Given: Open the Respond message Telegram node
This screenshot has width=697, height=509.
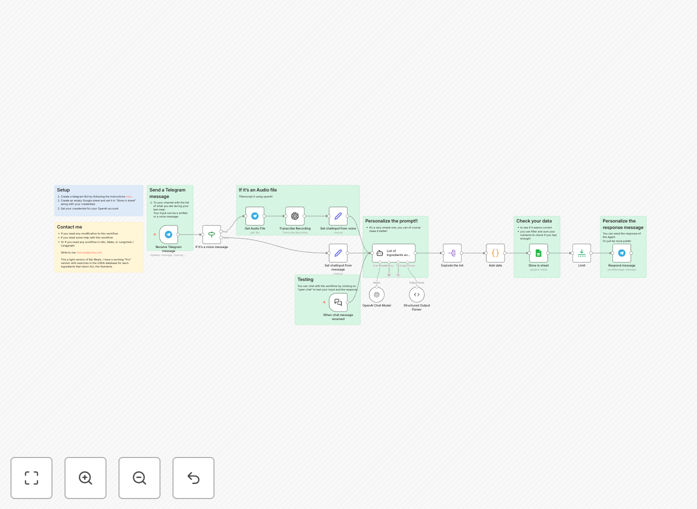Looking at the screenshot, I should (621, 253).
